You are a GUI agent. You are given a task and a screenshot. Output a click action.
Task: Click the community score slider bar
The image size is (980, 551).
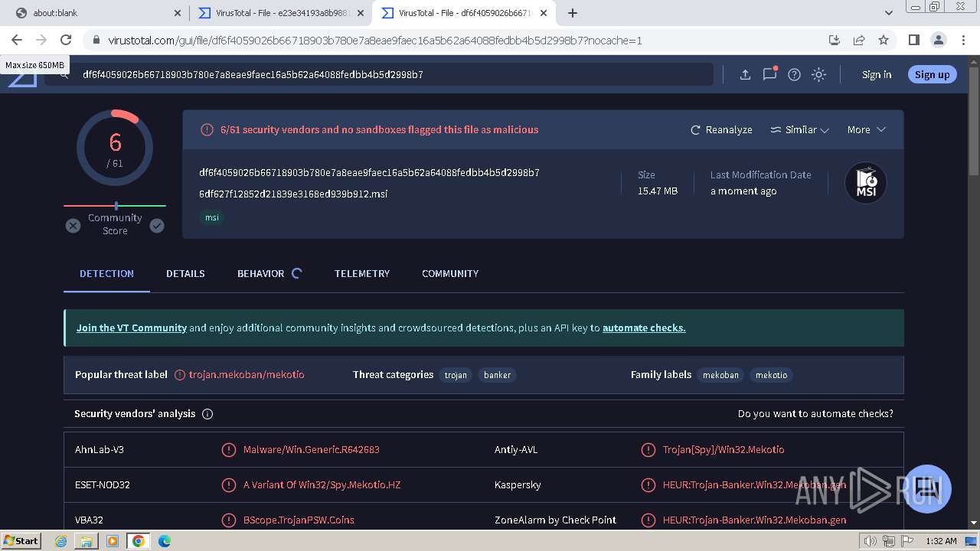[x=115, y=206]
